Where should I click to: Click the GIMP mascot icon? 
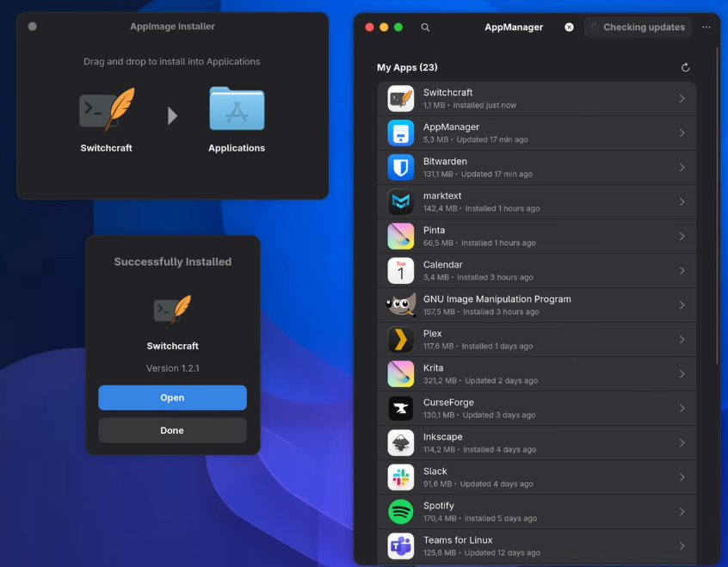tap(401, 305)
